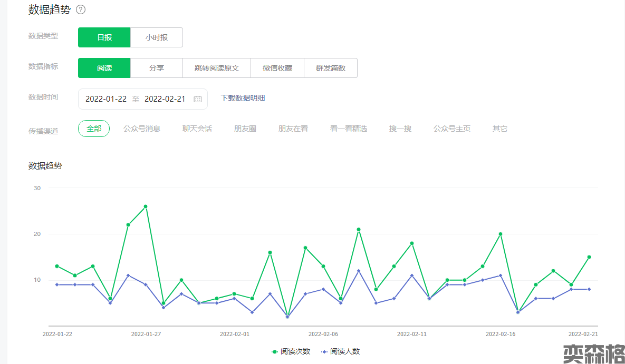Click the 2022-01-27 peak point at 26

click(x=146, y=206)
